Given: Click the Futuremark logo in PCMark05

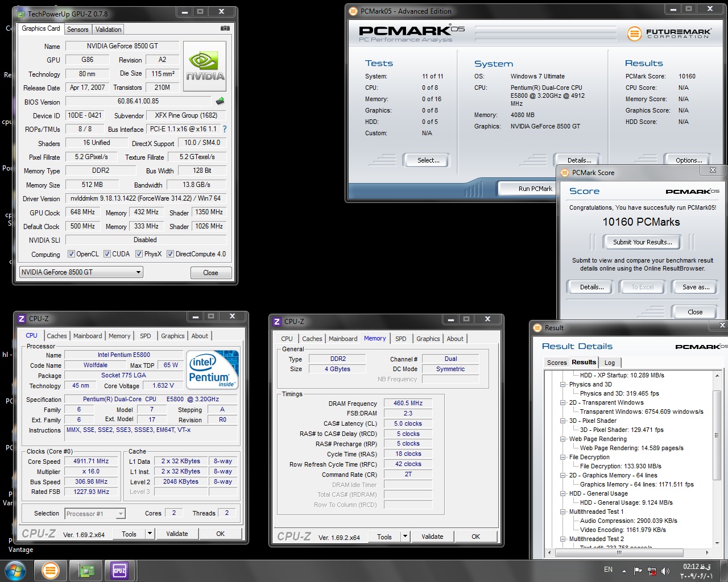Looking at the screenshot, I should coord(669,34).
